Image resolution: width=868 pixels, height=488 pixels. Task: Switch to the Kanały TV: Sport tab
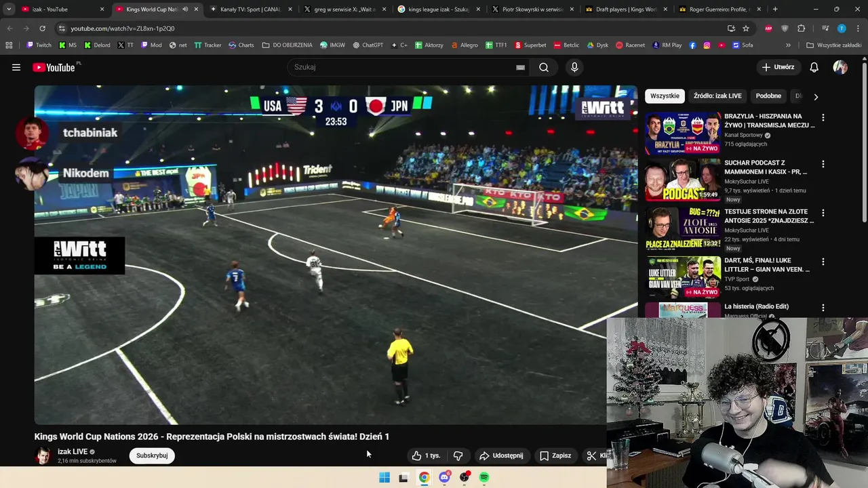[250, 9]
